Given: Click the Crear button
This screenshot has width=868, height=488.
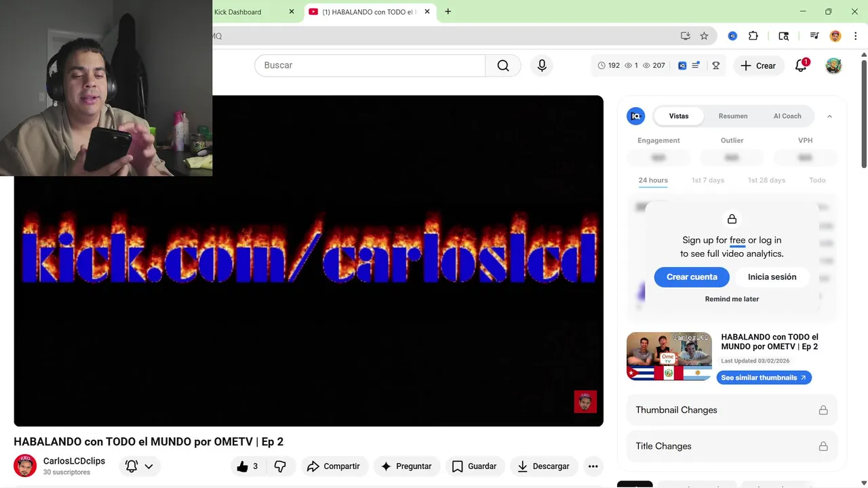Looking at the screenshot, I should tap(758, 66).
